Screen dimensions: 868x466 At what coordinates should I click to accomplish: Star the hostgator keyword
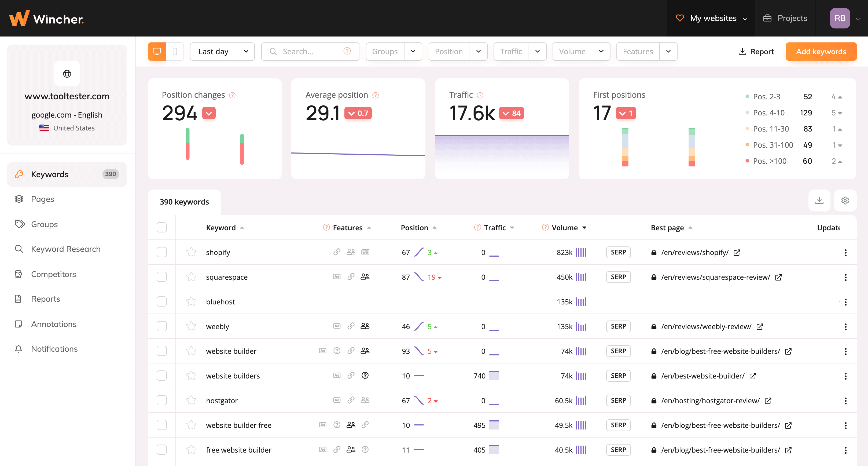(191, 400)
